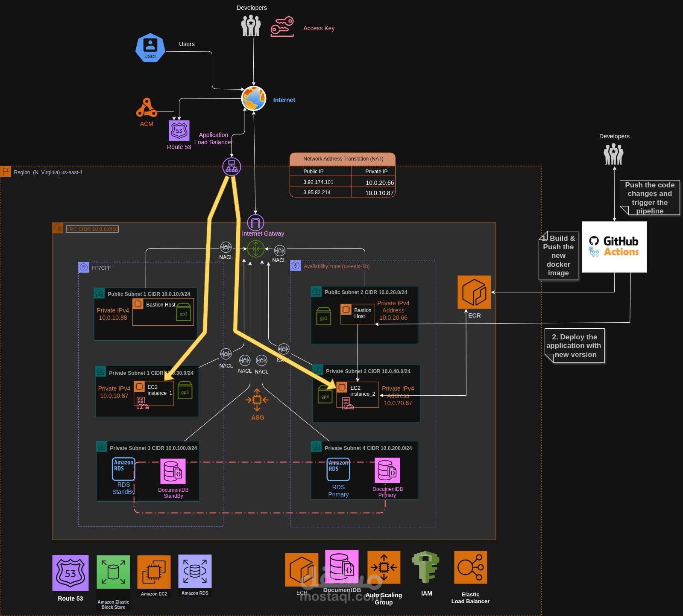Click the DocumentDB Primary icon

tap(387, 470)
